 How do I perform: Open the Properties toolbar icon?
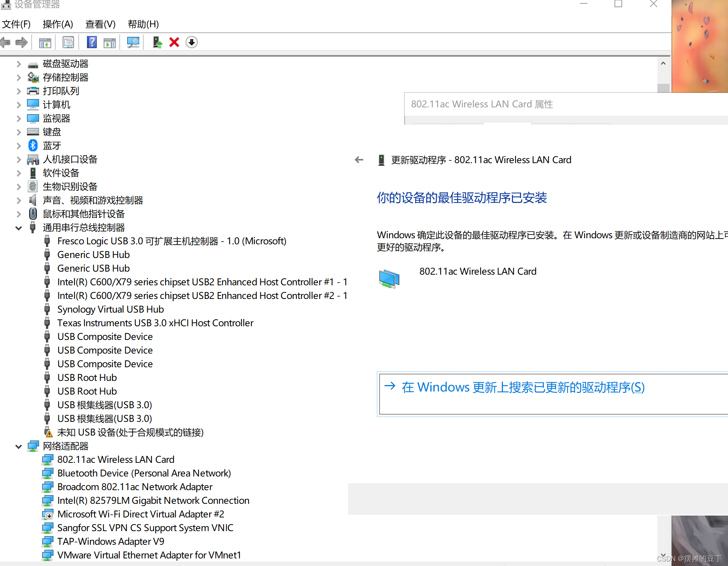coord(68,42)
